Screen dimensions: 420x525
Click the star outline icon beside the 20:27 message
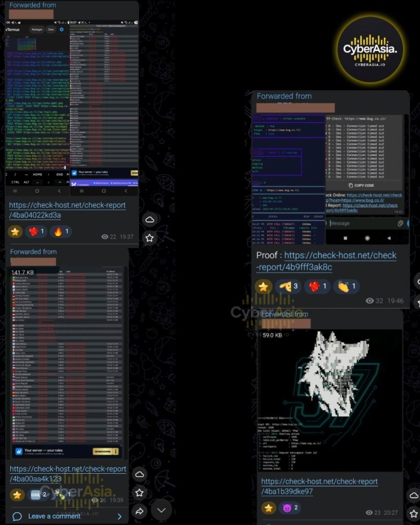click(x=414, y=514)
